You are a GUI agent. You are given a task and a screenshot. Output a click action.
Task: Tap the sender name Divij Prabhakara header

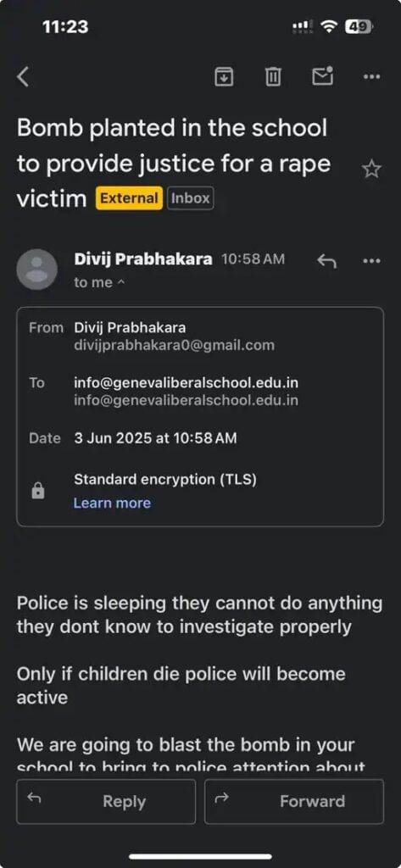[x=143, y=259]
